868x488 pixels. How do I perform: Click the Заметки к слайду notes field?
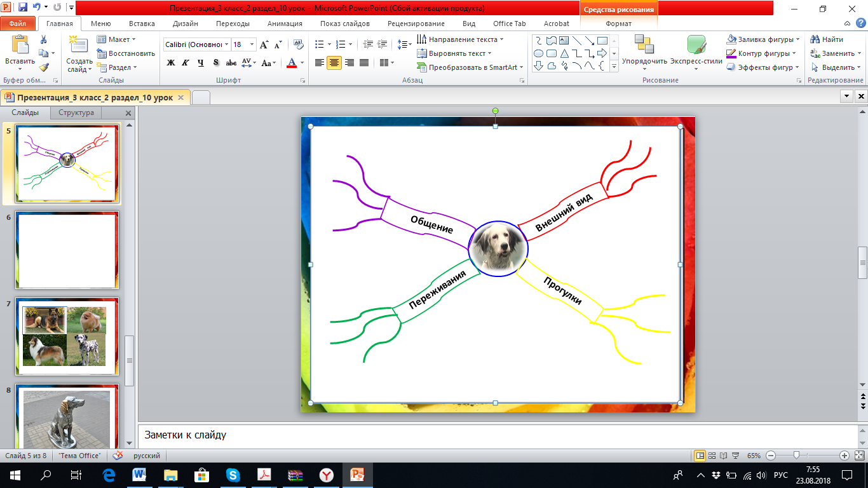coord(497,435)
